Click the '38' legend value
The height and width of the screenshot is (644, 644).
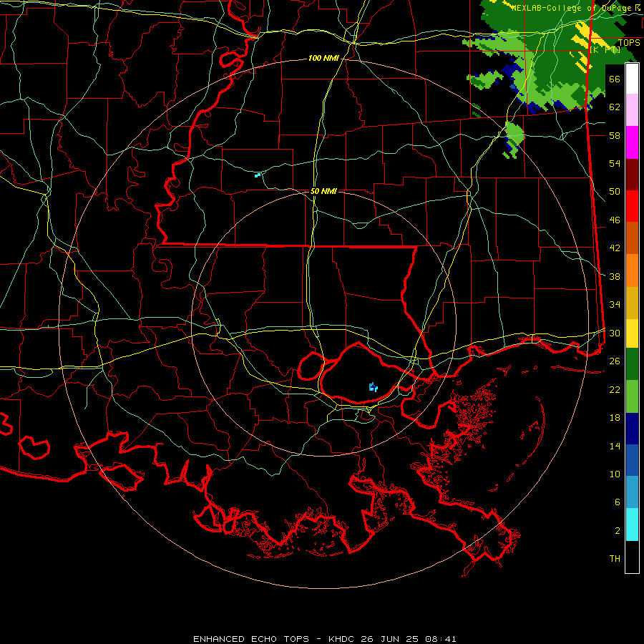click(615, 276)
